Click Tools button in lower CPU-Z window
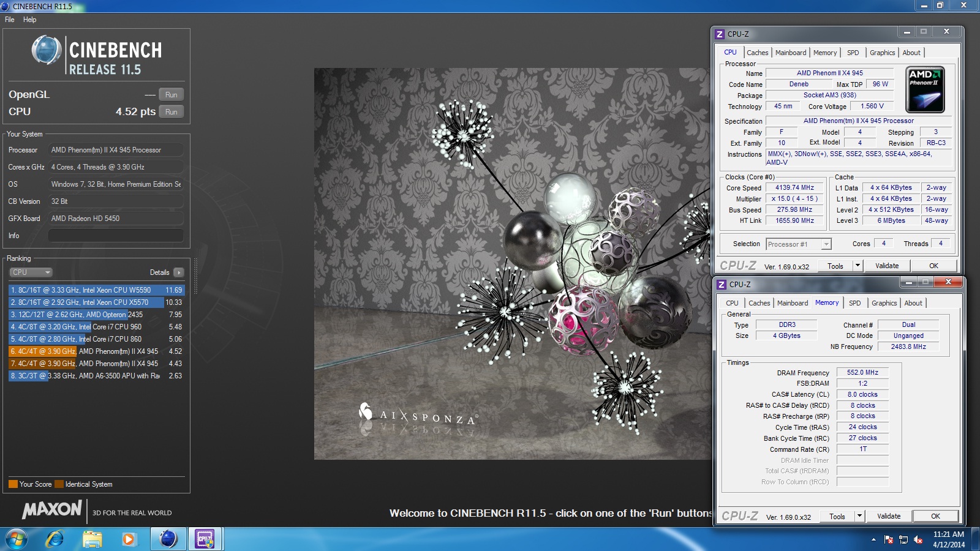 (x=837, y=517)
